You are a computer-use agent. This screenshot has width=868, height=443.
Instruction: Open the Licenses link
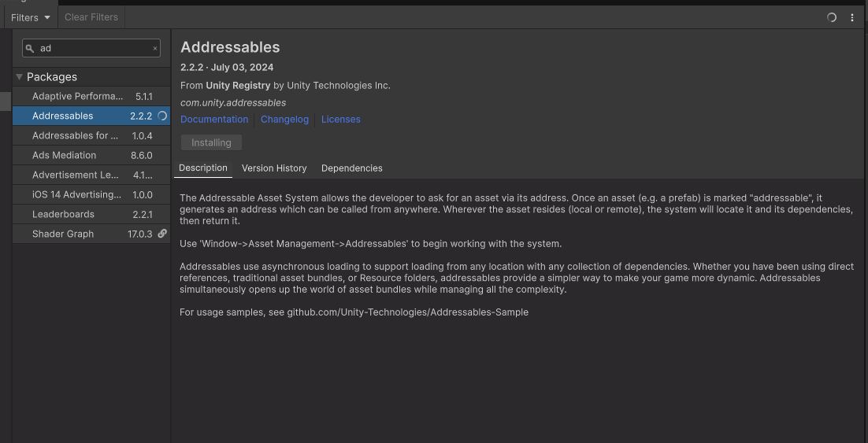tap(340, 120)
